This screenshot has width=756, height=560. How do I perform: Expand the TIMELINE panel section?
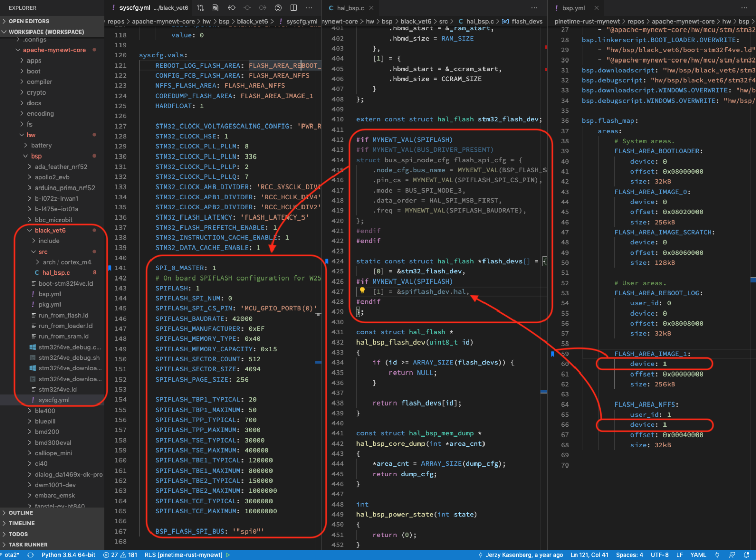tap(21, 523)
